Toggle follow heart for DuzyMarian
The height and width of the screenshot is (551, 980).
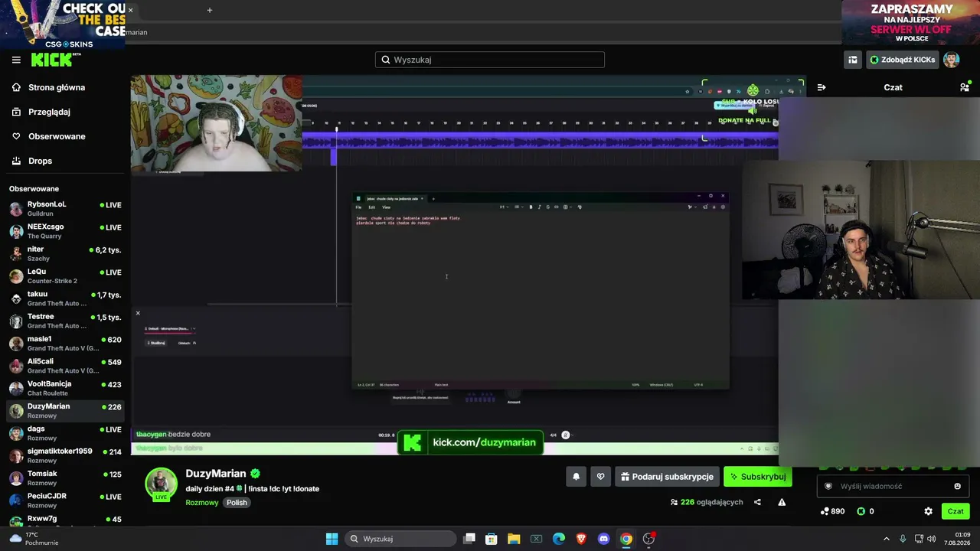coord(601,477)
